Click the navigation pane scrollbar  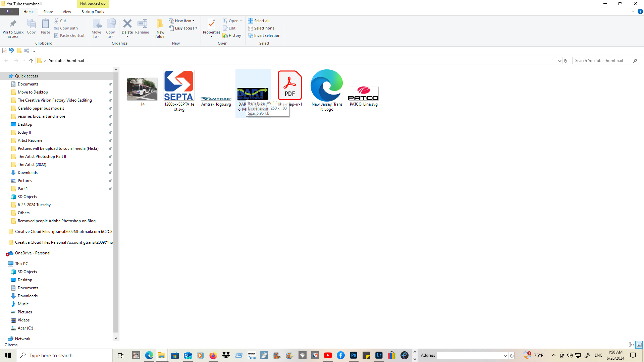[x=116, y=201]
